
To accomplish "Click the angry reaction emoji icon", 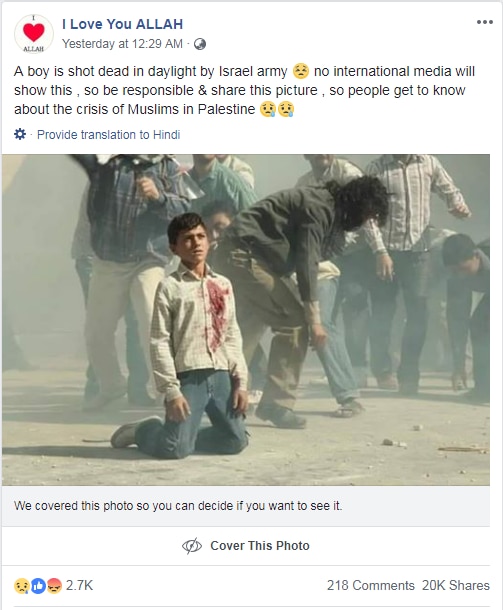I will tap(54, 585).
